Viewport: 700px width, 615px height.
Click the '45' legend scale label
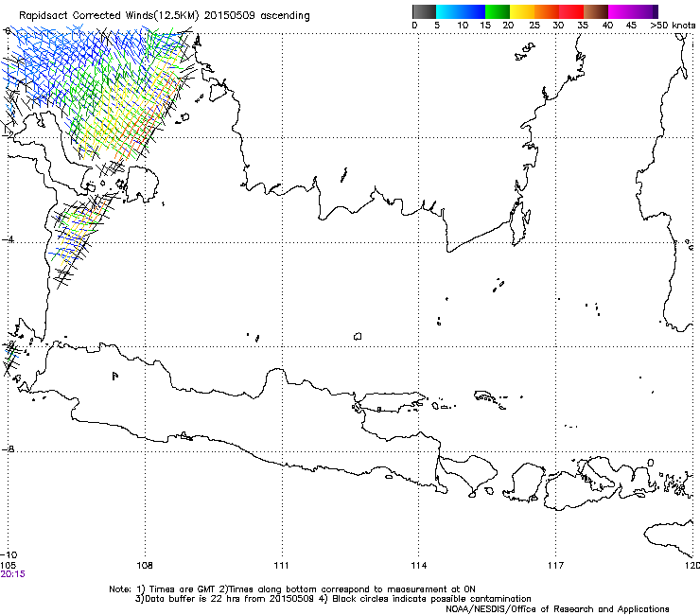click(x=631, y=26)
